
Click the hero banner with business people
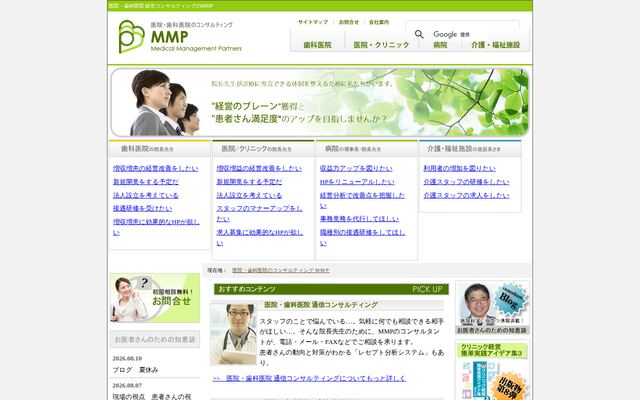point(320,102)
